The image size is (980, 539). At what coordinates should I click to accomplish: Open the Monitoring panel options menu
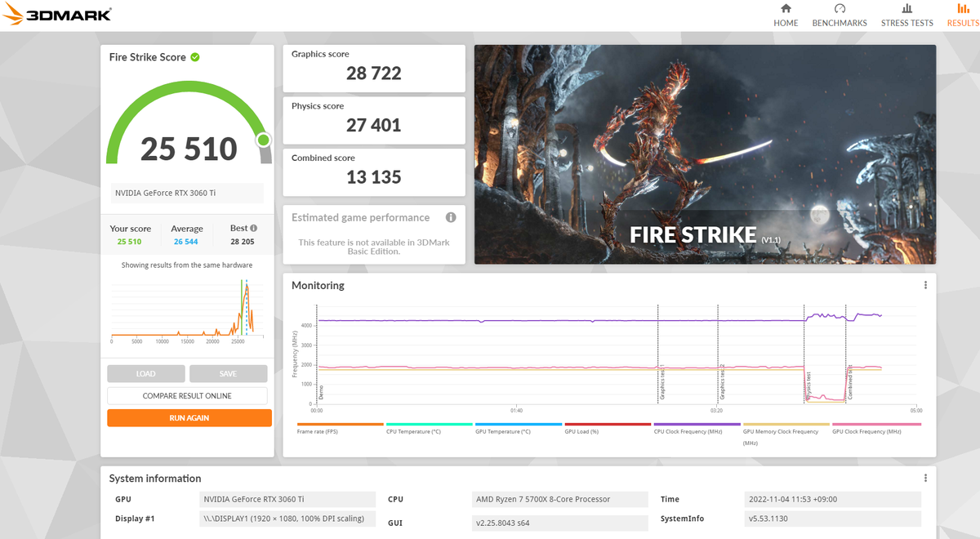point(925,285)
